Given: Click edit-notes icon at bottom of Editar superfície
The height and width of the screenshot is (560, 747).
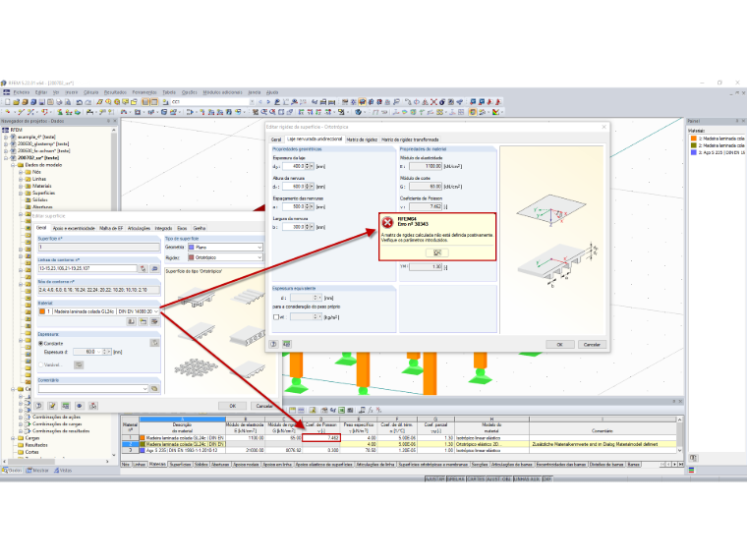Looking at the screenshot, I should point(52,406).
